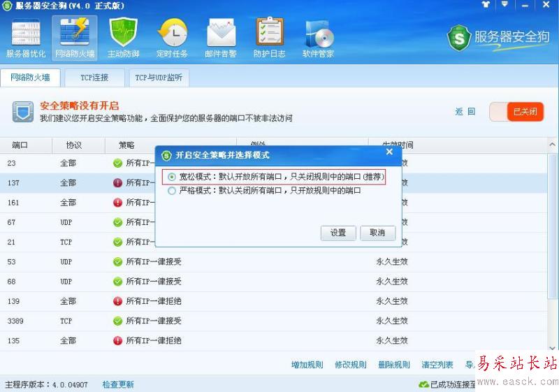This screenshot has height=392, width=559.
Task: Click 所有IP一律拒绝 in port 139 row
Action: [x=154, y=301]
